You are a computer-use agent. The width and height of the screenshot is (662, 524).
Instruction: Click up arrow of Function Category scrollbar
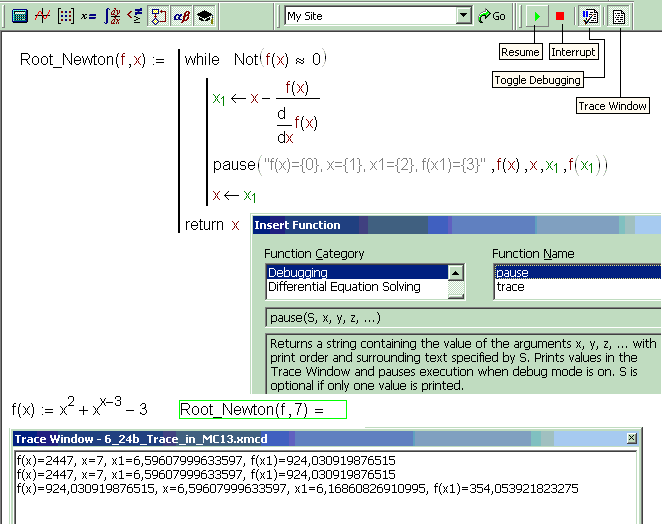coord(456,273)
